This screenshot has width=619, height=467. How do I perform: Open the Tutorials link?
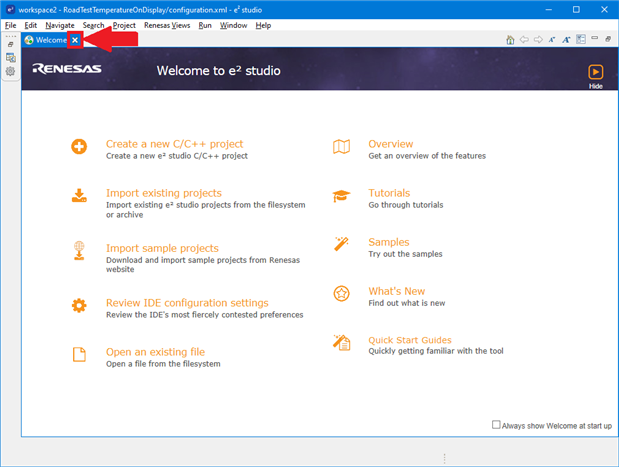[x=389, y=193]
